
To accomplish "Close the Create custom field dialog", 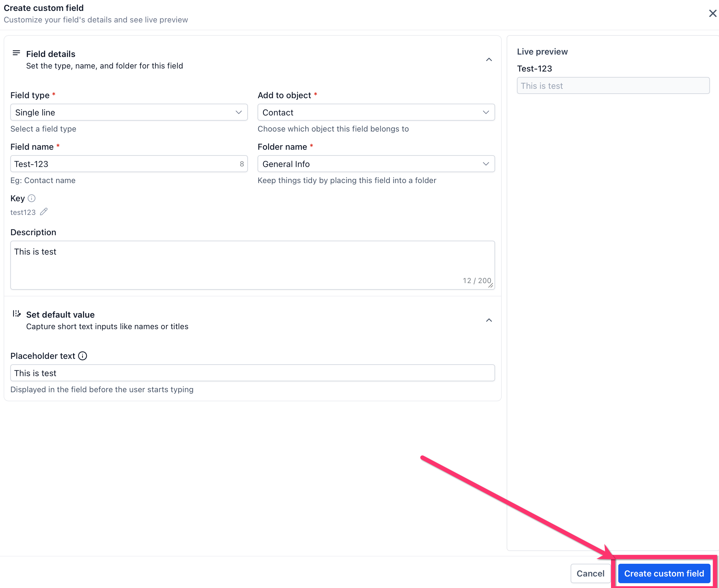I will [712, 13].
